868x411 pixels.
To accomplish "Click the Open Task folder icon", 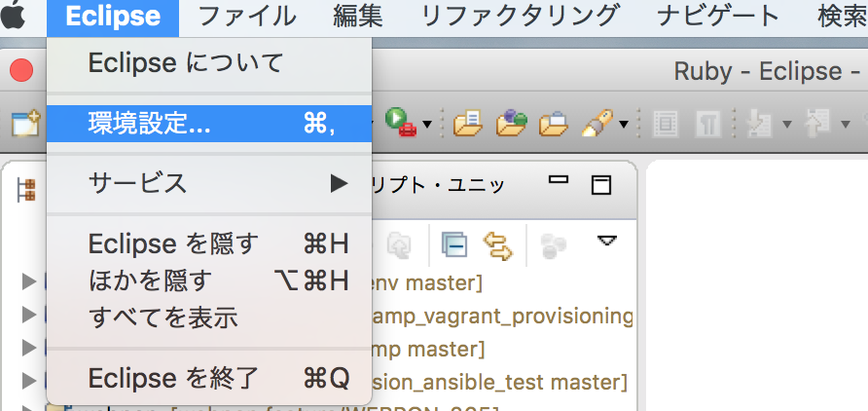I will (554, 124).
